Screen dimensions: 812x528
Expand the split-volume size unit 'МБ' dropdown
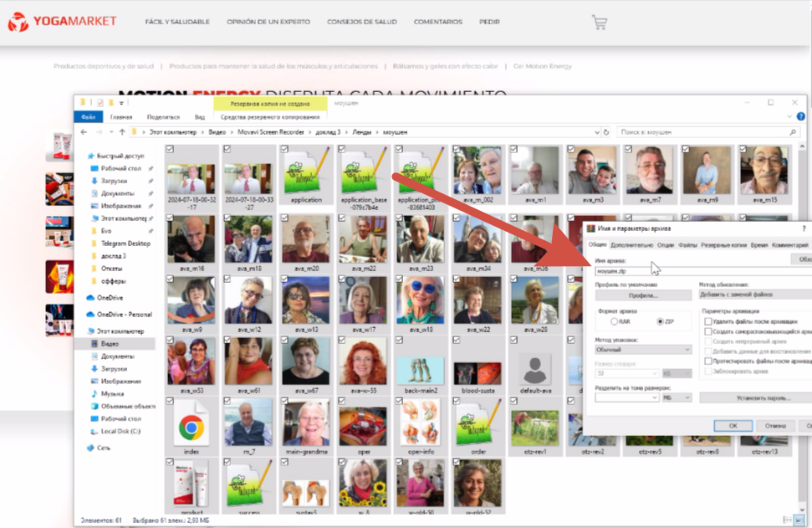[x=677, y=397]
